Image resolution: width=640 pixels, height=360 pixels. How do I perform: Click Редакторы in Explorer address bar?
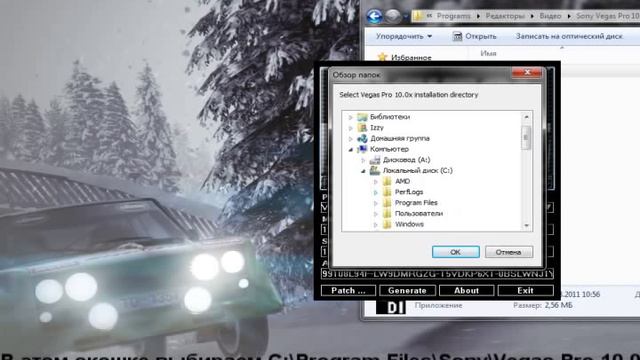[505, 16]
